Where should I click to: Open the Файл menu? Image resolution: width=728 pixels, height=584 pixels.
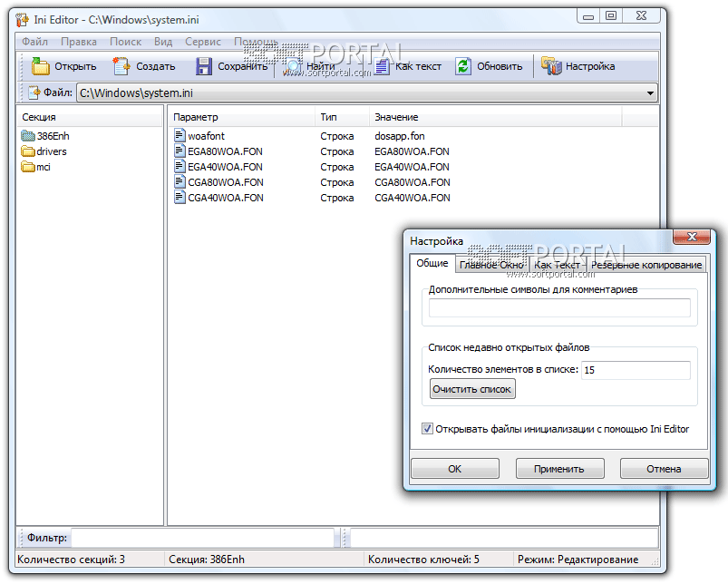point(34,42)
